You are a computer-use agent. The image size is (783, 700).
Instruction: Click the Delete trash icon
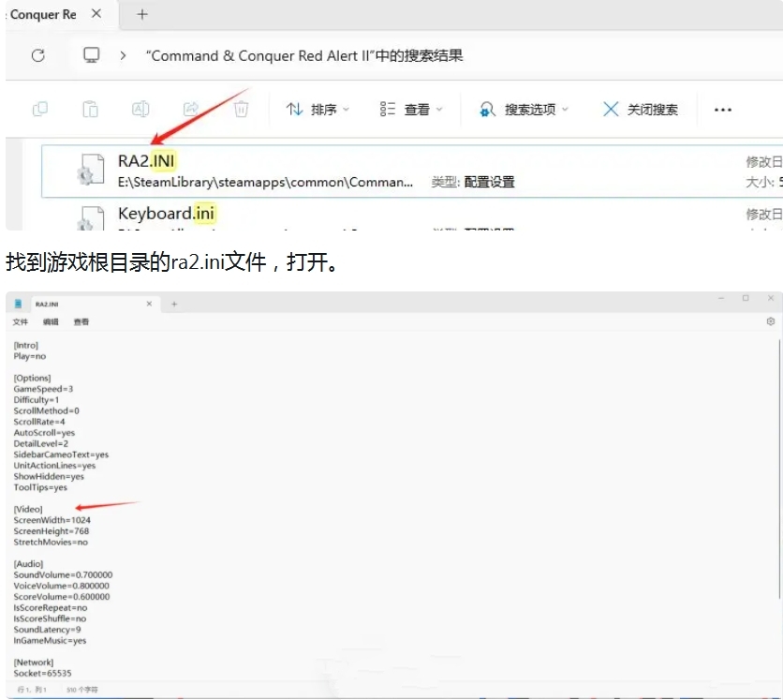pos(242,109)
